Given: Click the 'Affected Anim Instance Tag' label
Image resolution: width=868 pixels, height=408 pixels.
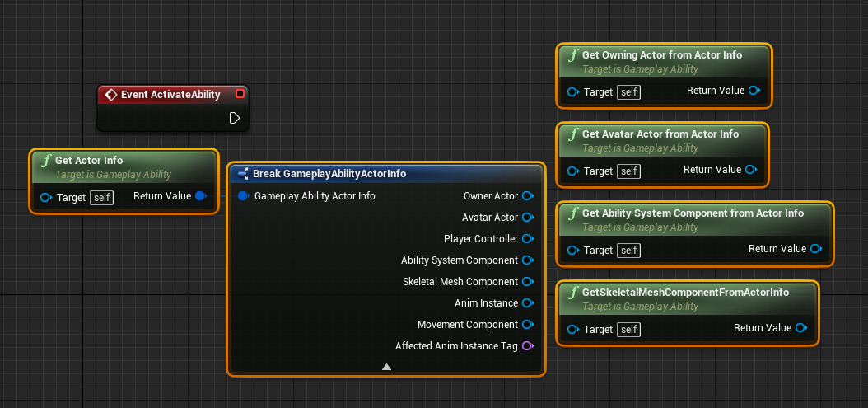Looking at the screenshot, I should [x=457, y=346].
